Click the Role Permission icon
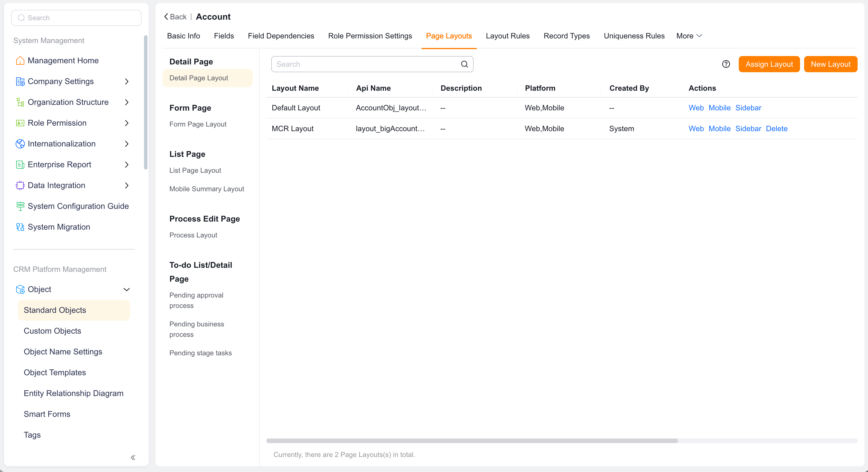 pos(20,123)
